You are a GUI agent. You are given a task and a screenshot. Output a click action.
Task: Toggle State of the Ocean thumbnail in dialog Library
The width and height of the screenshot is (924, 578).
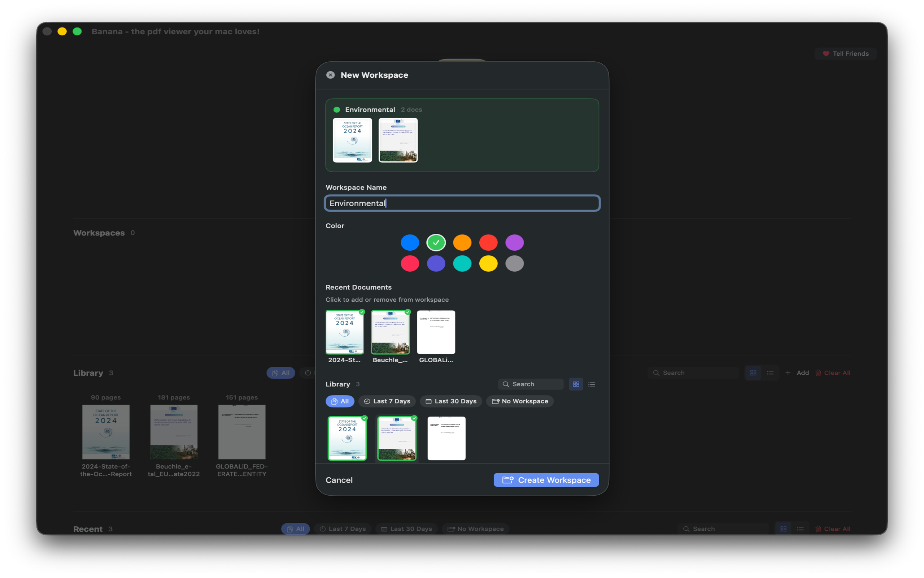(347, 439)
